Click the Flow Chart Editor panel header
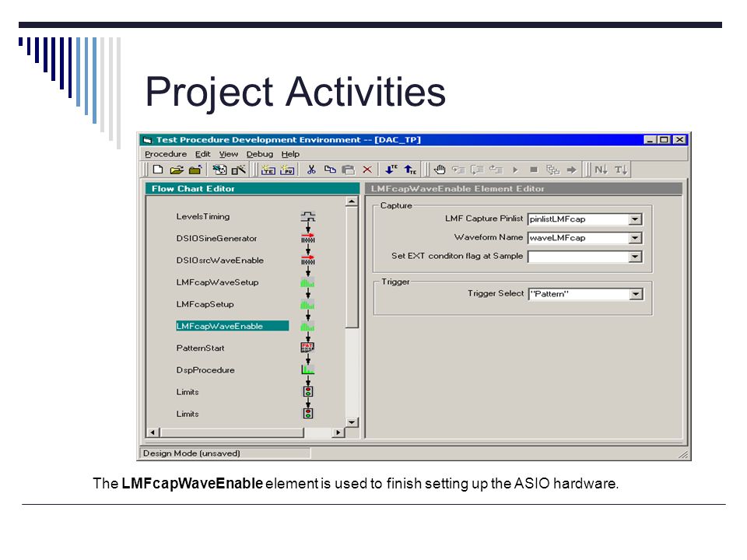 252,188
